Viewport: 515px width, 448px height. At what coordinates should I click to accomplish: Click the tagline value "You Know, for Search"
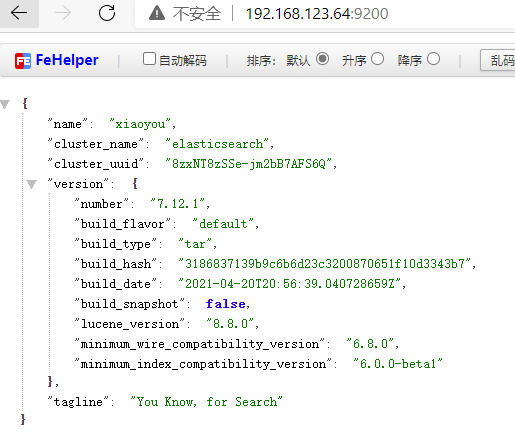(206, 402)
